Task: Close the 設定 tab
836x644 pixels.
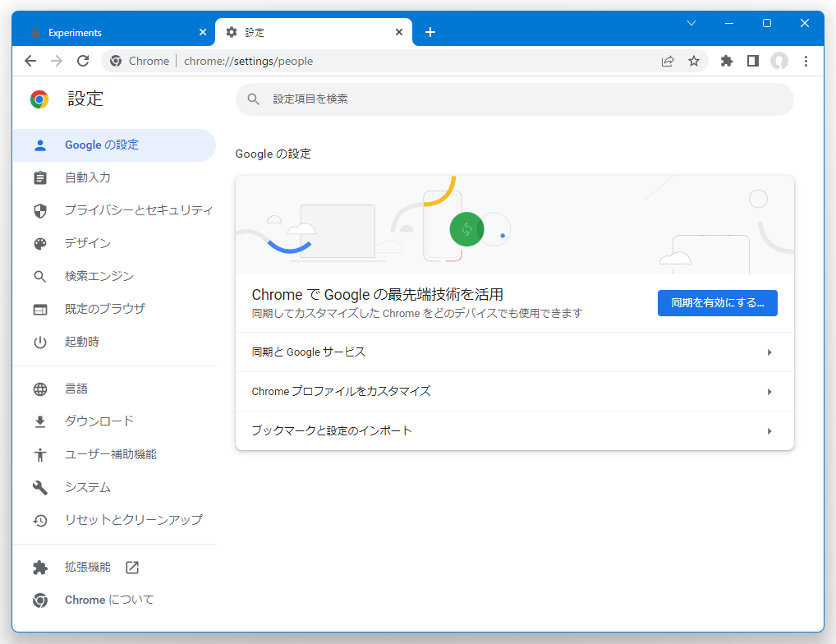Action: point(399,33)
